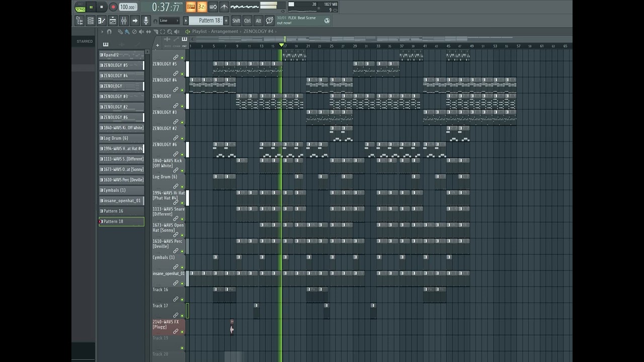Select the Draw pencil tool
Viewport: 644px width, 362px height.
tap(120, 32)
